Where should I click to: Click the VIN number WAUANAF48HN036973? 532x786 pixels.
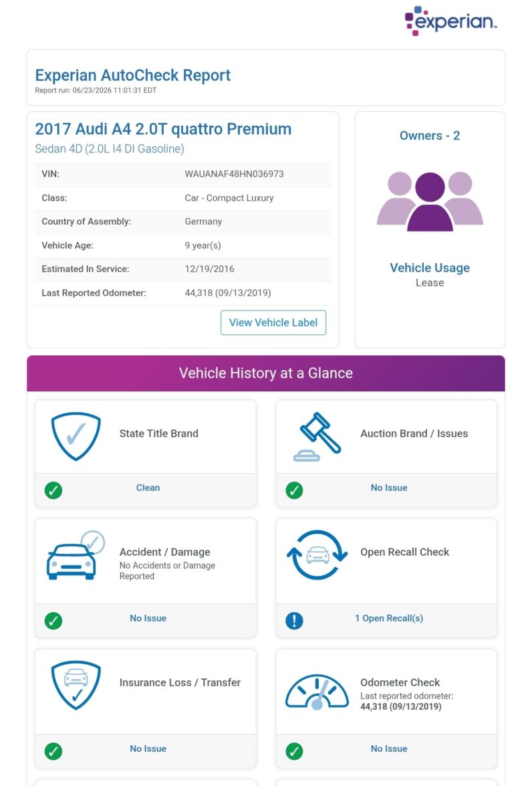point(234,174)
